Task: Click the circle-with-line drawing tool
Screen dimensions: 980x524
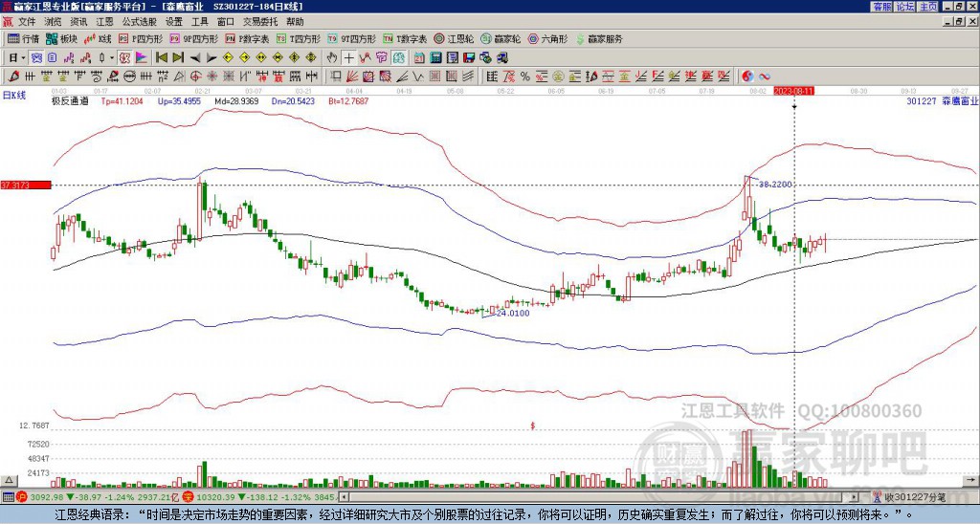Action: pyautogui.click(x=129, y=76)
